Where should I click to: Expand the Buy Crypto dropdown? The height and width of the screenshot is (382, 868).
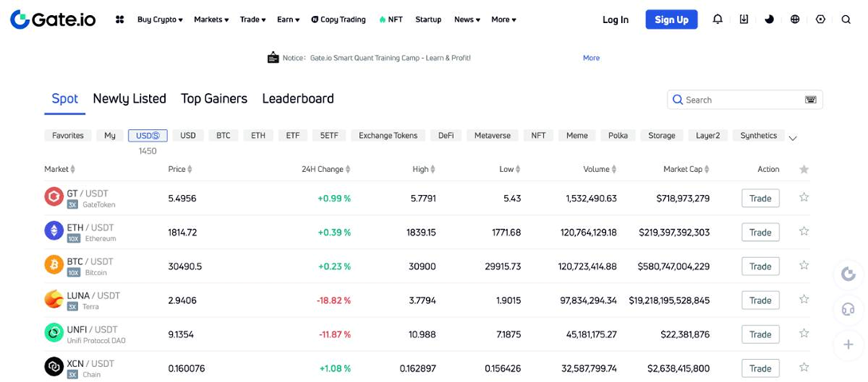pos(160,19)
